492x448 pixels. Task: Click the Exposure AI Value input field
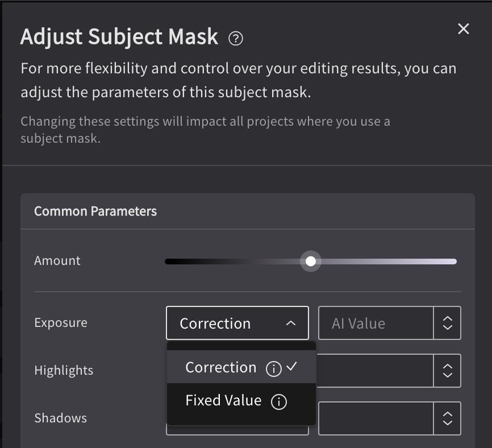(x=376, y=323)
